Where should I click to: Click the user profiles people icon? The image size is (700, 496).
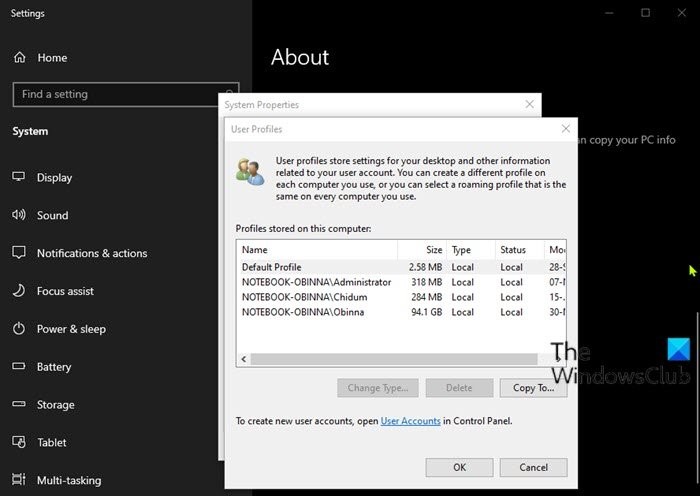(x=250, y=172)
